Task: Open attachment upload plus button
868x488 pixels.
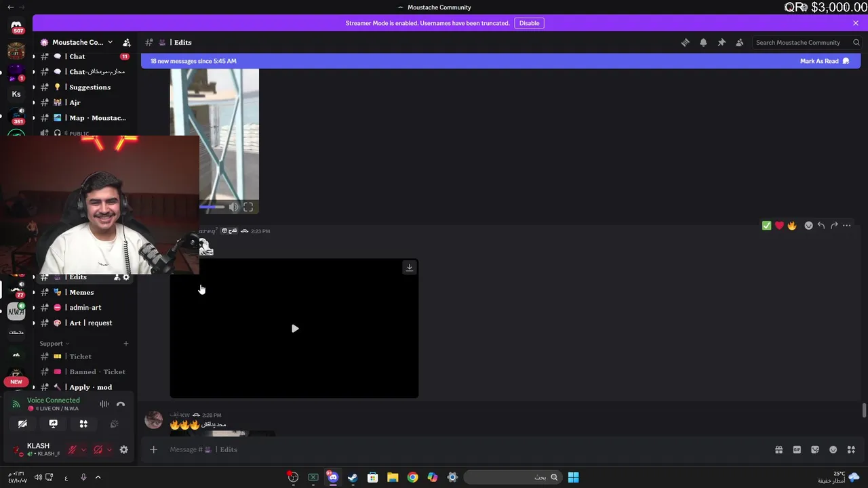Action: click(153, 449)
